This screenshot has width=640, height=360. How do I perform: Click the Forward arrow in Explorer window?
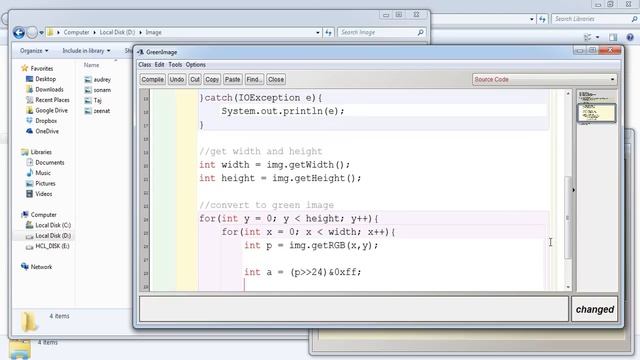point(32,32)
